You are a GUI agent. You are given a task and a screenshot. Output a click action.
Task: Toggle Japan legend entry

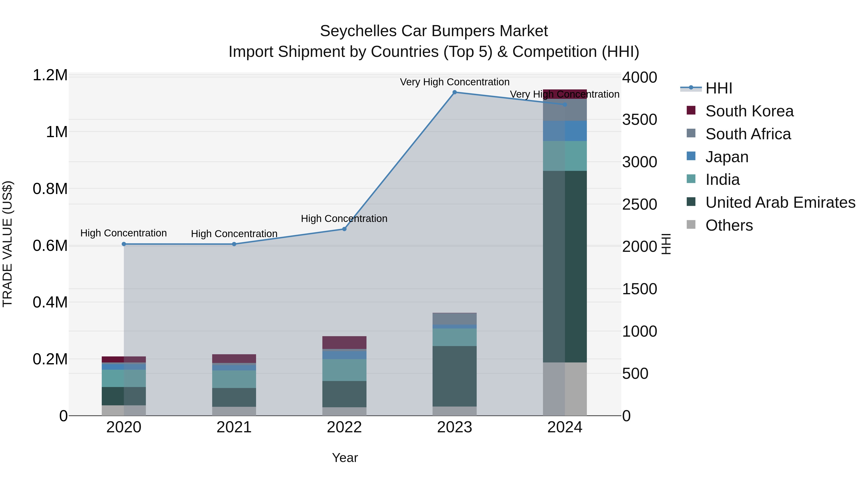(717, 157)
